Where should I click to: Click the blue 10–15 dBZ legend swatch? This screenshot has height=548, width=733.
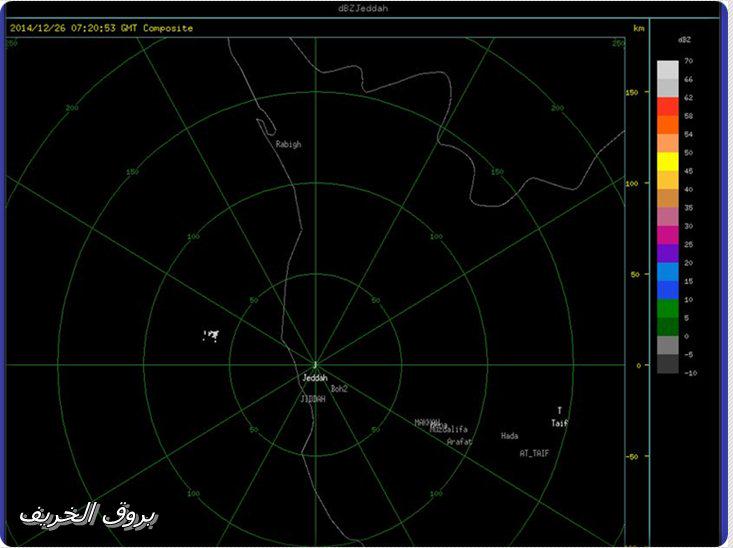[x=668, y=290]
